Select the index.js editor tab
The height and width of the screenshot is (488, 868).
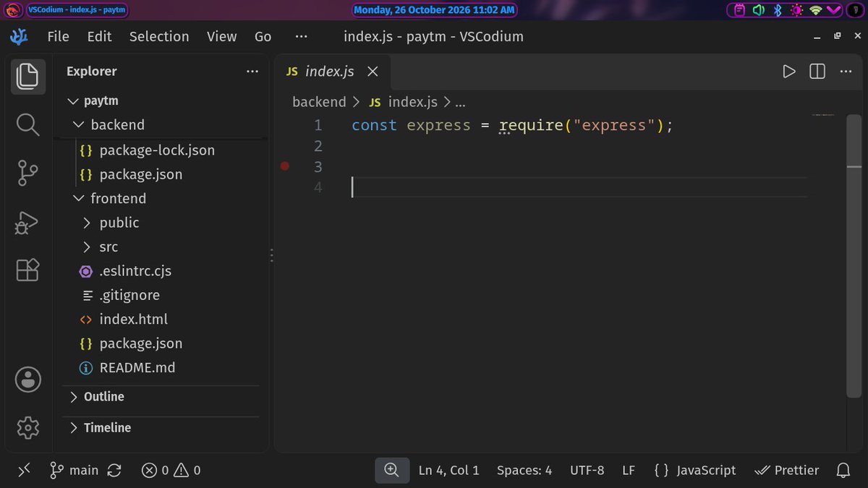point(333,71)
